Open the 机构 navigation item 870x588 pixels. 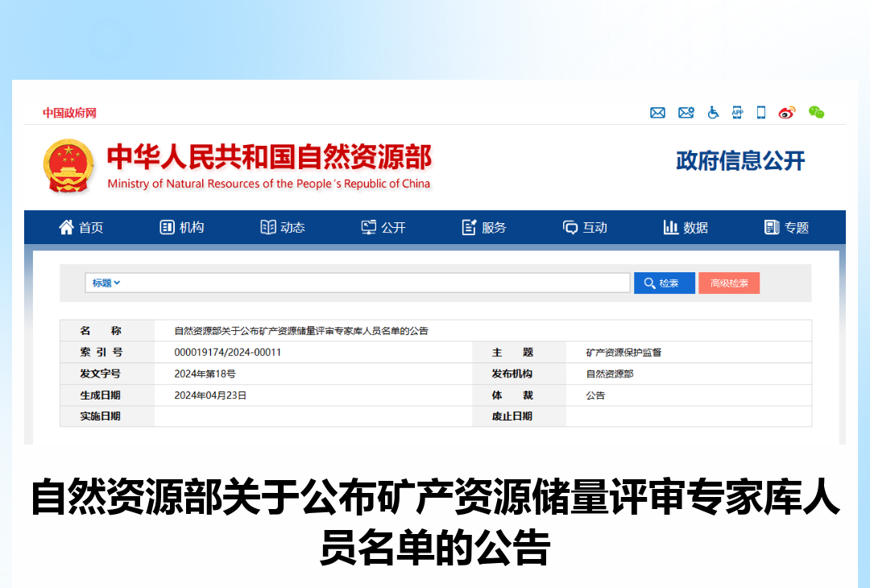pyautogui.click(x=182, y=227)
